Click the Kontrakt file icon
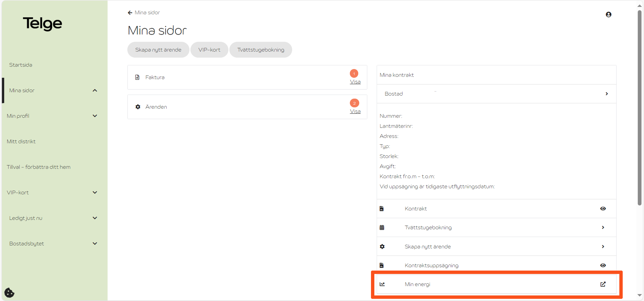This screenshot has height=301, width=644. click(382, 208)
